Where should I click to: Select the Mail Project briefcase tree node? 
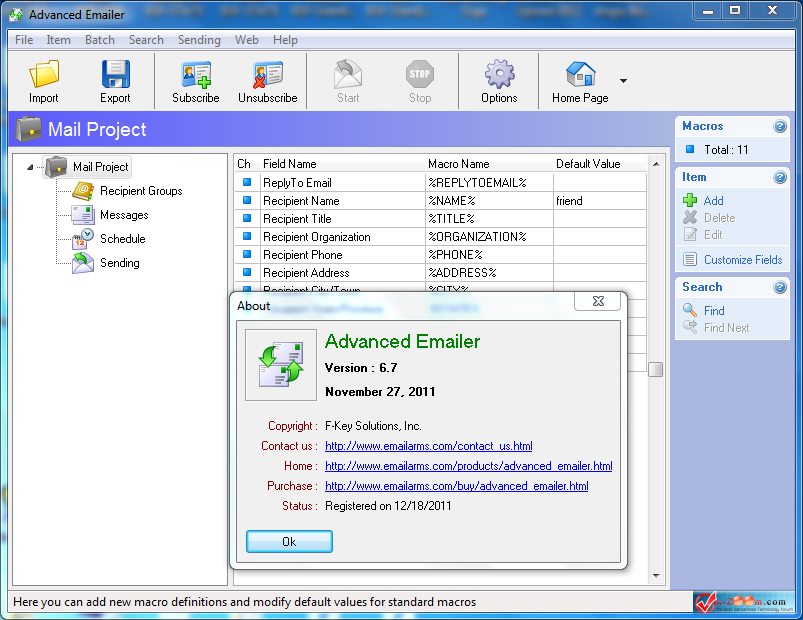(x=88, y=167)
